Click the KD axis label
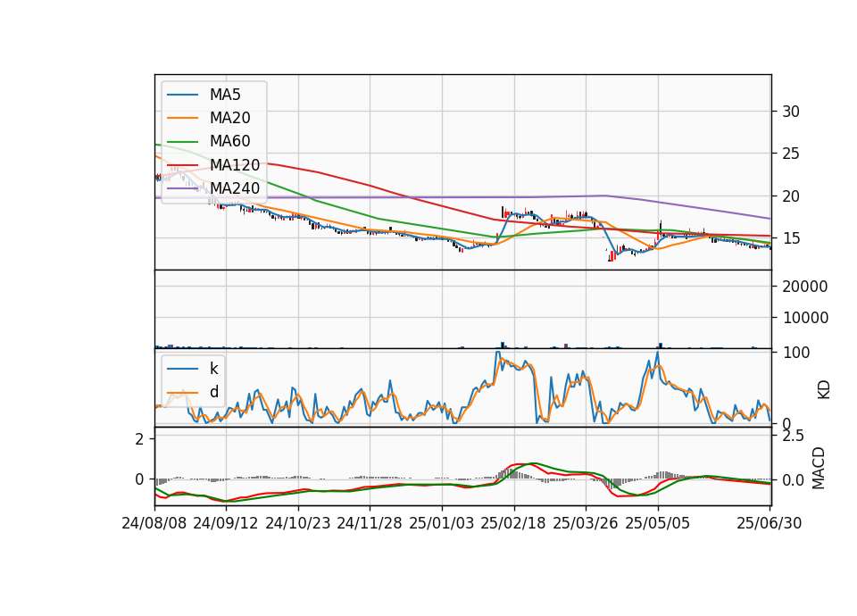857x616 pixels. point(824,390)
